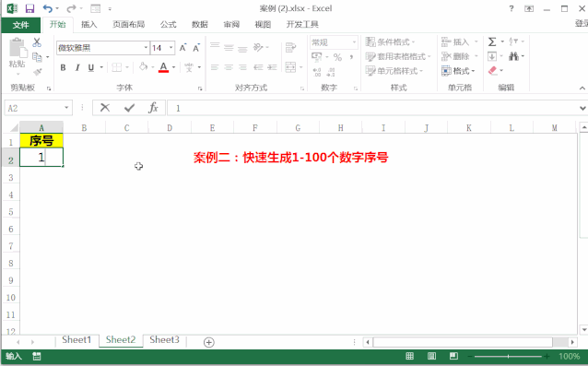
Task: Adjust the zoom slider
Action: tap(508, 356)
